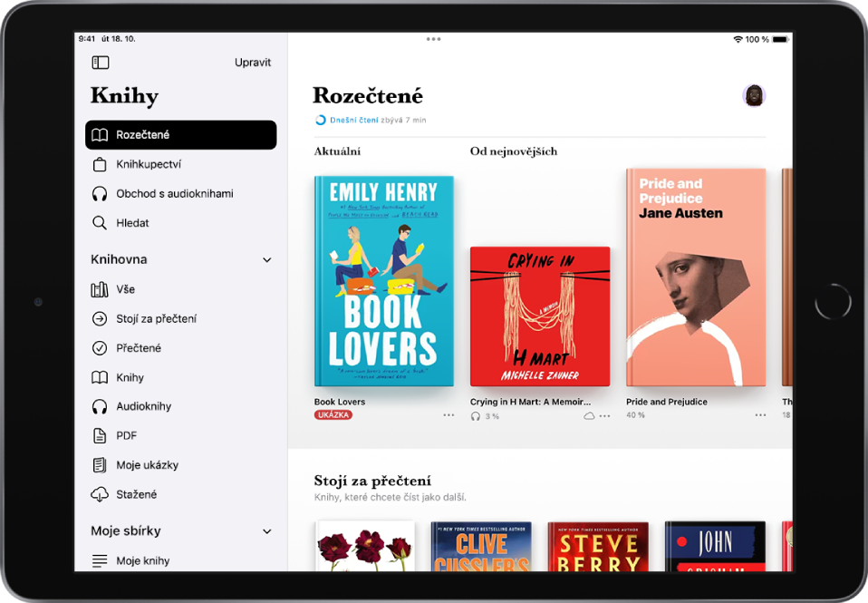The image size is (868, 603).
Task: Click the Hledat magnifier icon
Action: click(x=100, y=223)
